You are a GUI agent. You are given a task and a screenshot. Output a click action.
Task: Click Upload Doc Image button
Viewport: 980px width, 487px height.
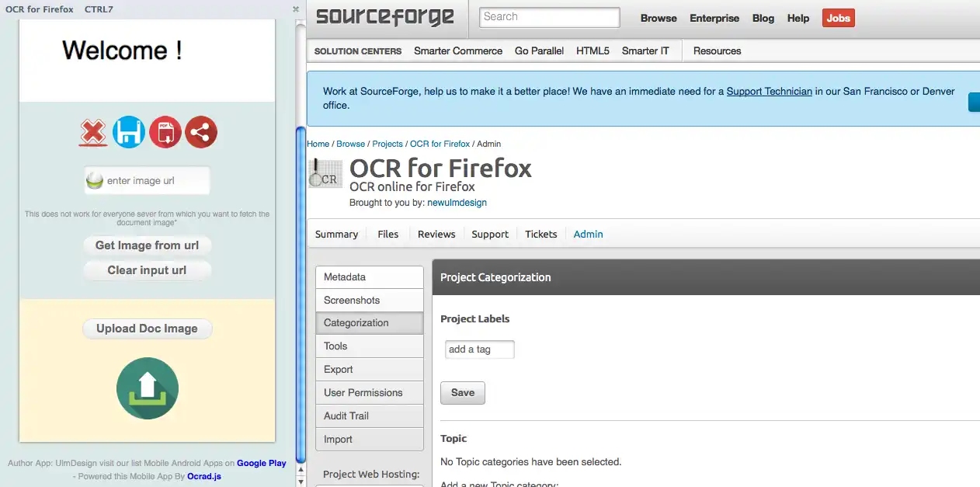pyautogui.click(x=148, y=329)
